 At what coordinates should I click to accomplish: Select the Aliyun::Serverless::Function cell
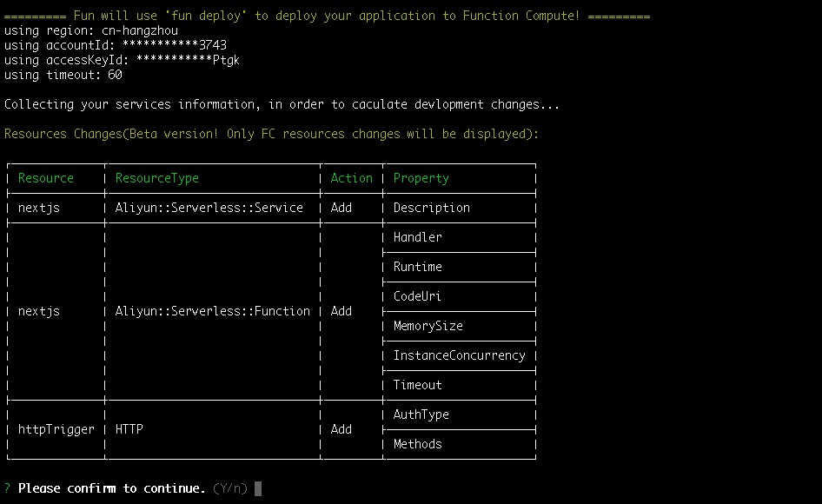[x=213, y=311]
